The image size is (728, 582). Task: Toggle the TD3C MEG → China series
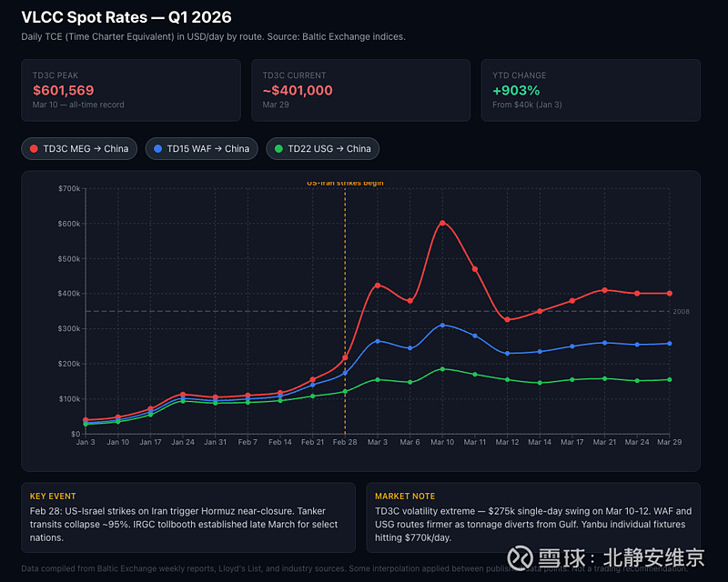coord(79,148)
